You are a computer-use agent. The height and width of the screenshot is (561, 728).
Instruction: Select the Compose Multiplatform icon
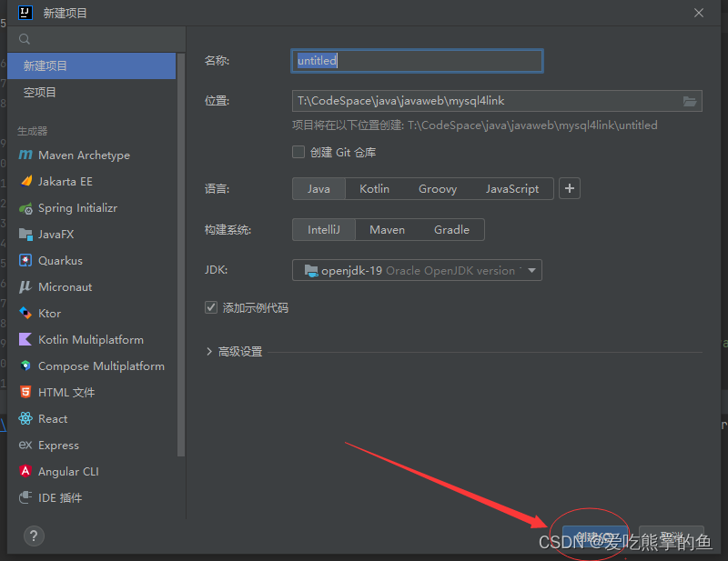(x=25, y=366)
